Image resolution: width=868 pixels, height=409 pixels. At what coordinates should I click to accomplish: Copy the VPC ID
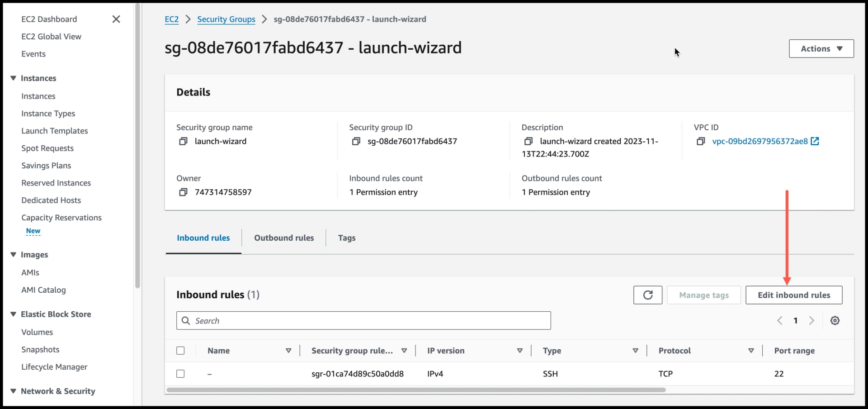click(701, 141)
